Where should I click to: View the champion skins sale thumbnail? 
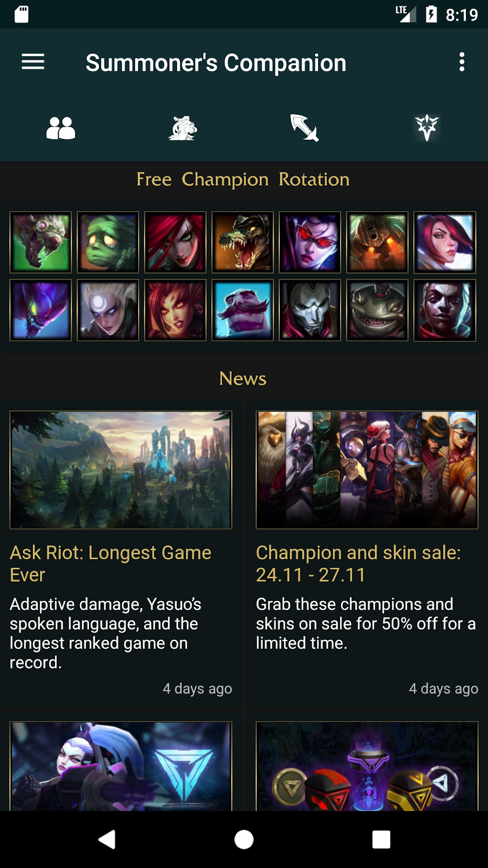coord(367,470)
